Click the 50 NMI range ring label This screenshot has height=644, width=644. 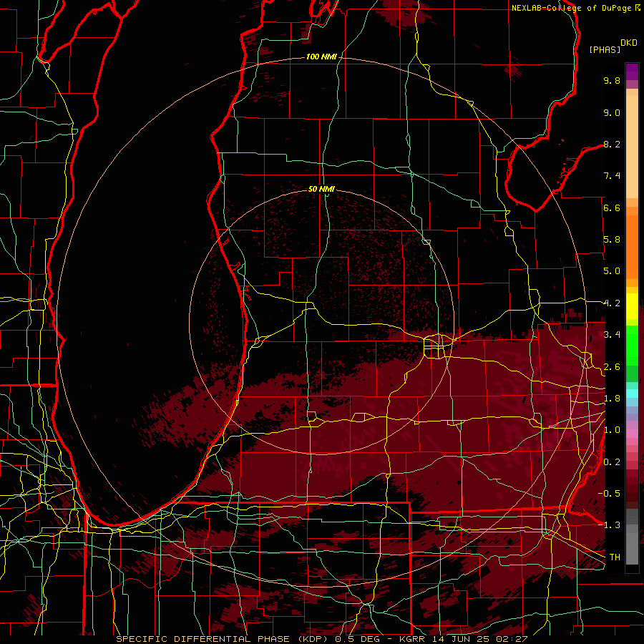[x=321, y=189]
